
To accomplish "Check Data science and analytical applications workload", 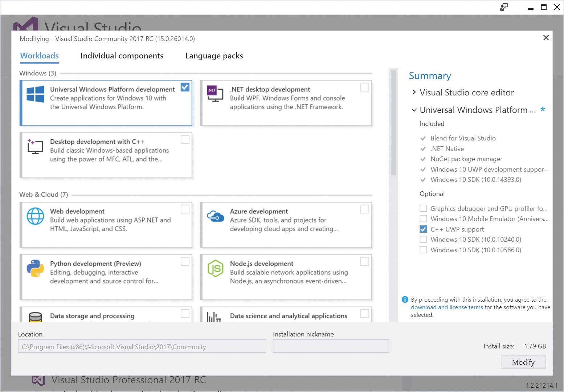I will 365,314.
